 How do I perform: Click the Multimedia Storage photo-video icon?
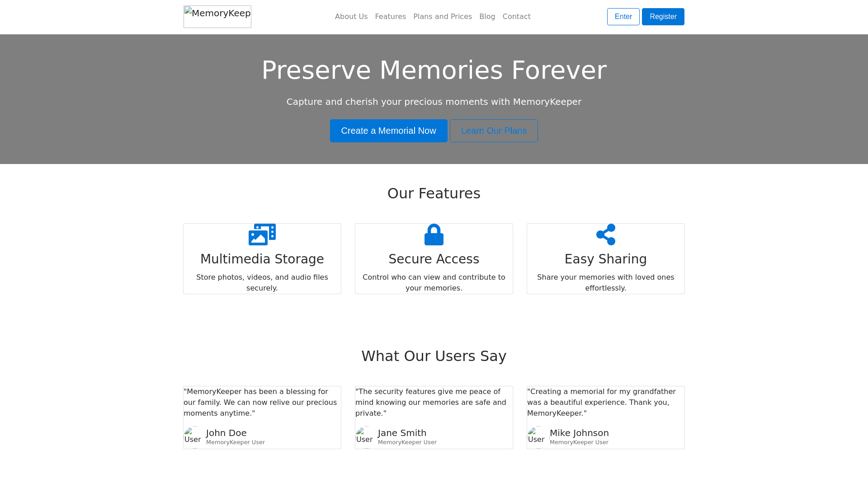tap(262, 235)
